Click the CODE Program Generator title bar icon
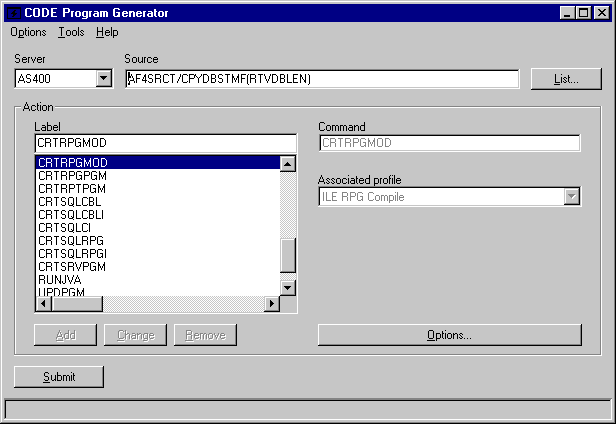 13,13
